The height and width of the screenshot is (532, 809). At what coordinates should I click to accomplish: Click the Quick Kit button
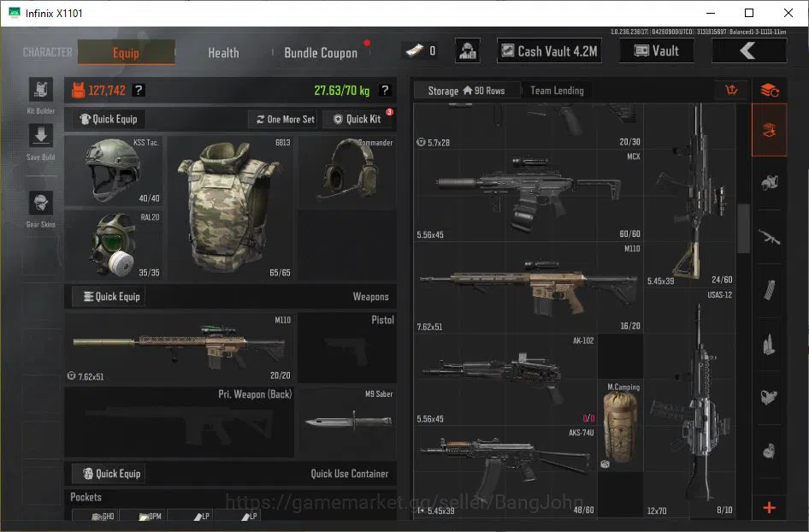pyautogui.click(x=357, y=119)
